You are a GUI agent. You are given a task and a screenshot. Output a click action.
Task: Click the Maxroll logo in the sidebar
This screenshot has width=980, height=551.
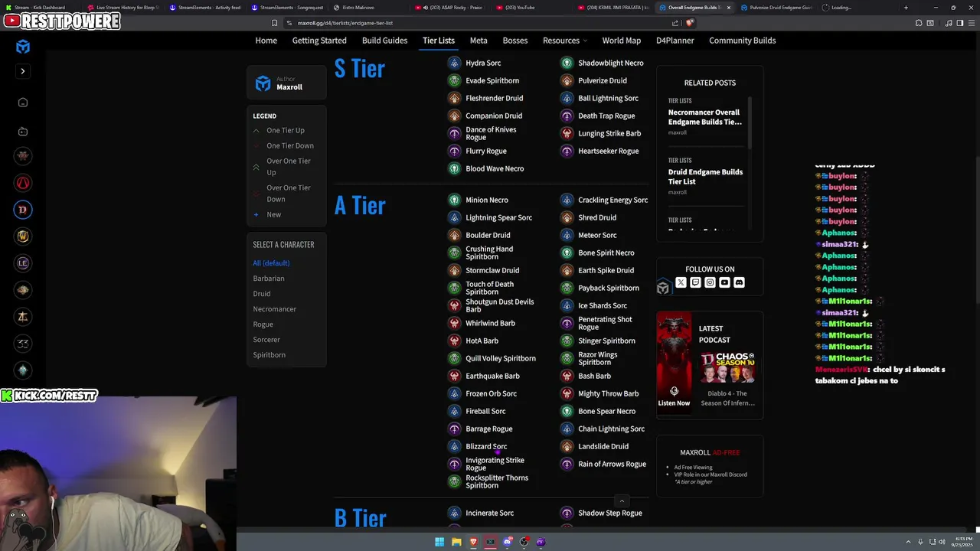pyautogui.click(x=23, y=47)
